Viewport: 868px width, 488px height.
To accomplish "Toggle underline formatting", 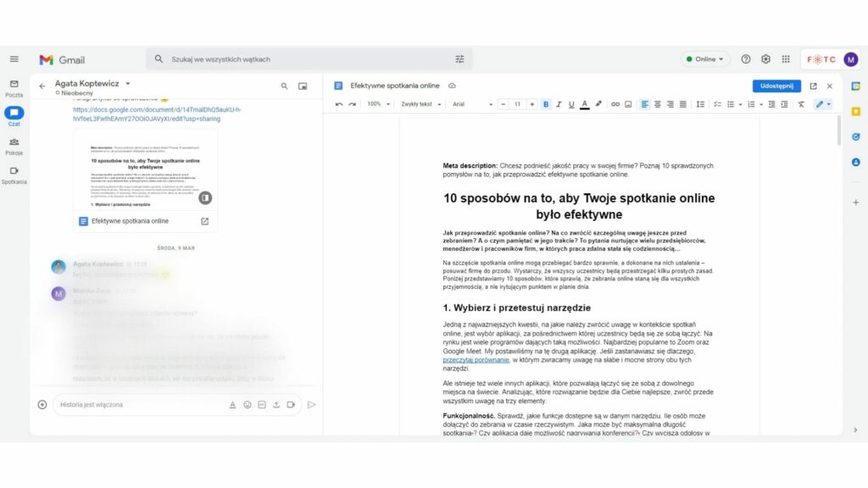I will [571, 104].
